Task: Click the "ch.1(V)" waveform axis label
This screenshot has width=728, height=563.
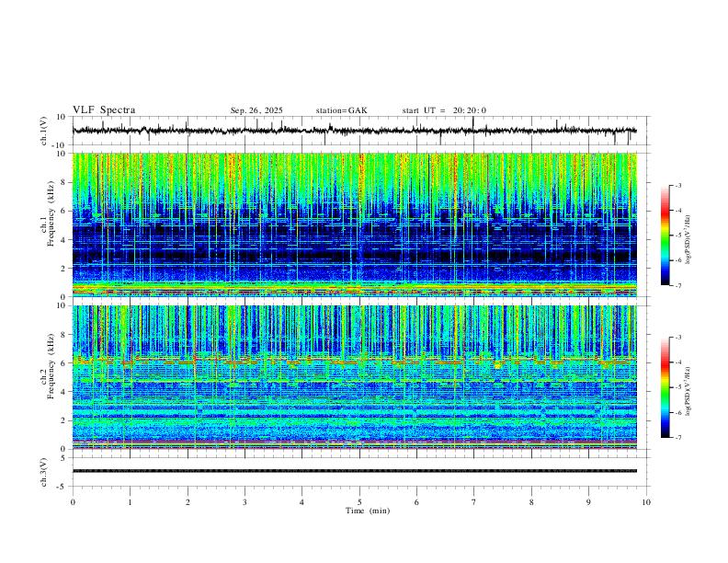Action: (44, 131)
